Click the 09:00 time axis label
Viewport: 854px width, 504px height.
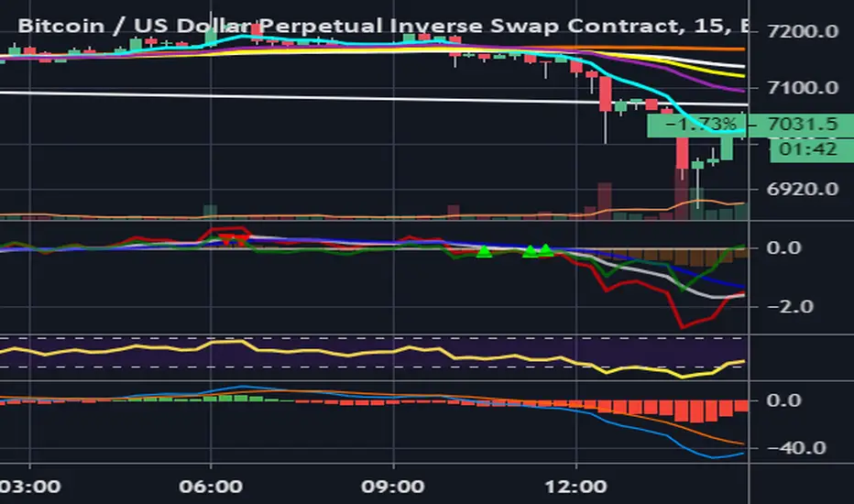[393, 486]
